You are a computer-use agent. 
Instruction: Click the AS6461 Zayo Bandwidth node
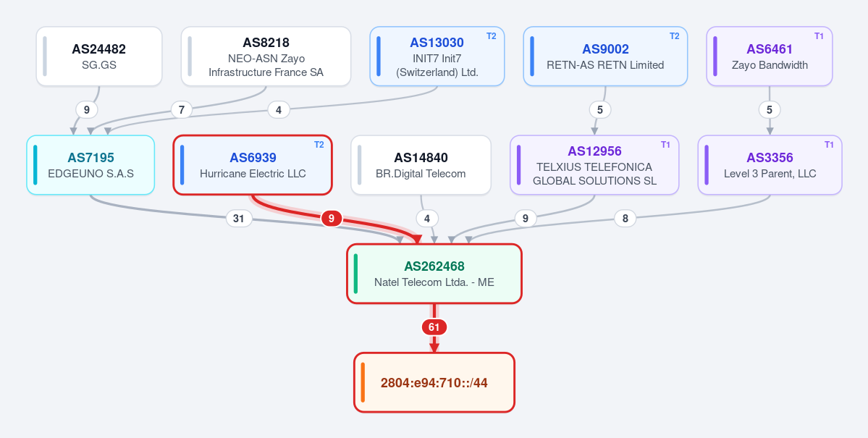click(770, 56)
